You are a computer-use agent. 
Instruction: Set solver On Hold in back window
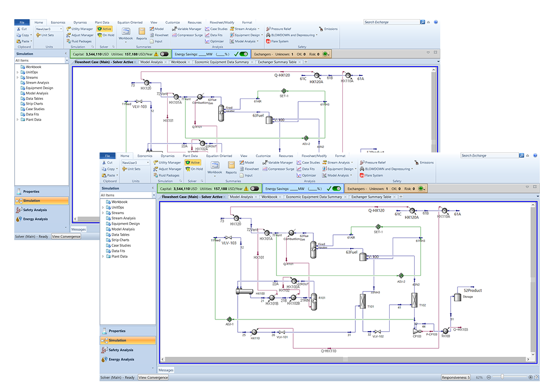pyautogui.click(x=106, y=35)
